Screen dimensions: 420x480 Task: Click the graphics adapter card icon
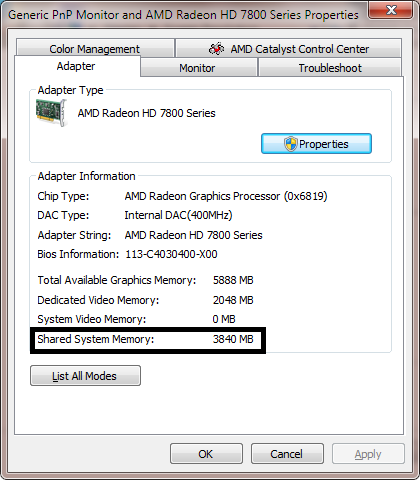[51, 113]
